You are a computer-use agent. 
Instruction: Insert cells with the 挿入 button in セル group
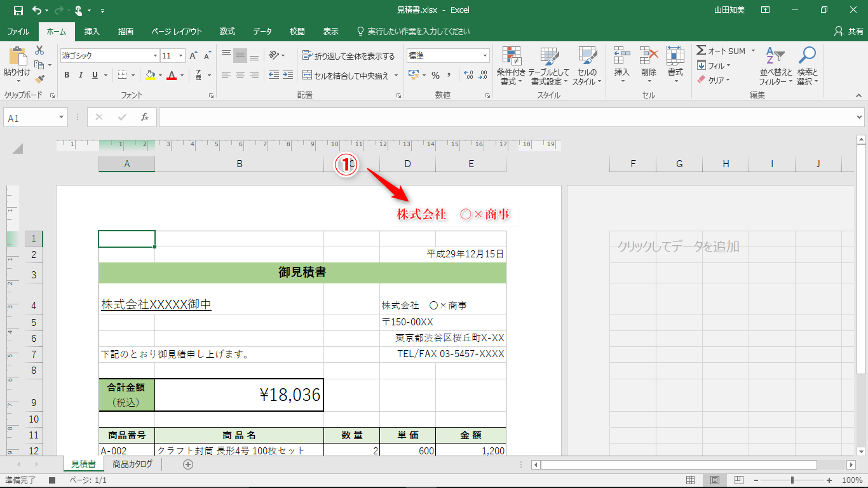622,65
